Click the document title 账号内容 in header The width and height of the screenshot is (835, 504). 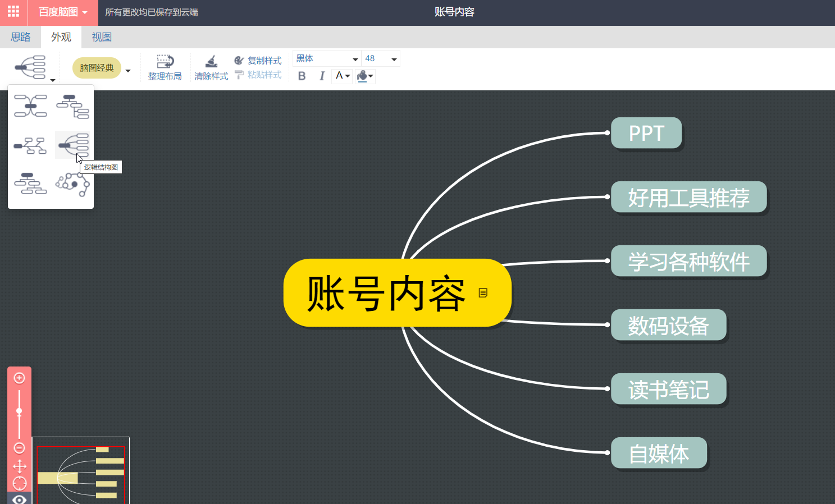tap(454, 12)
